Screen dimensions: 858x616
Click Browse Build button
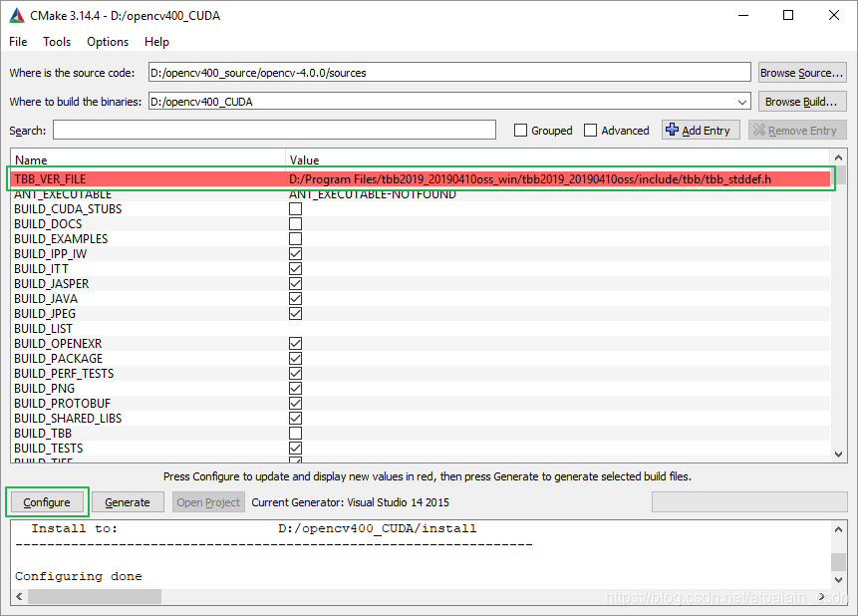pyautogui.click(x=802, y=102)
